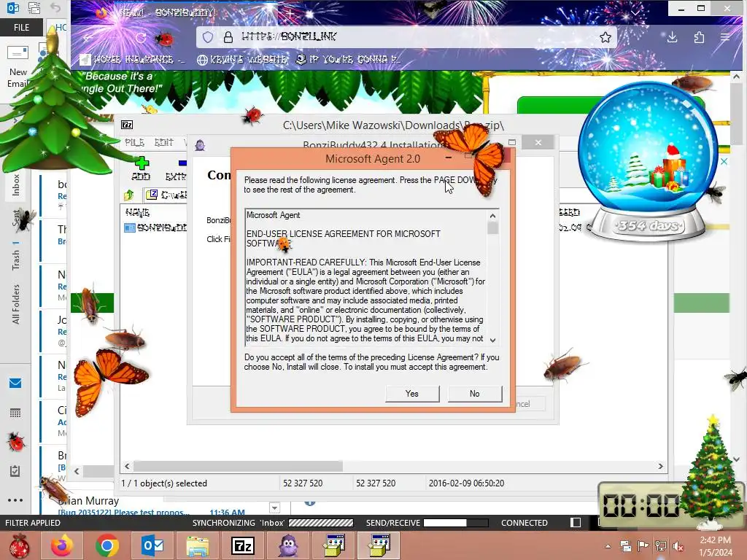Switch to Outlook Calendar view icon
The width and height of the screenshot is (747, 560).
(15, 413)
